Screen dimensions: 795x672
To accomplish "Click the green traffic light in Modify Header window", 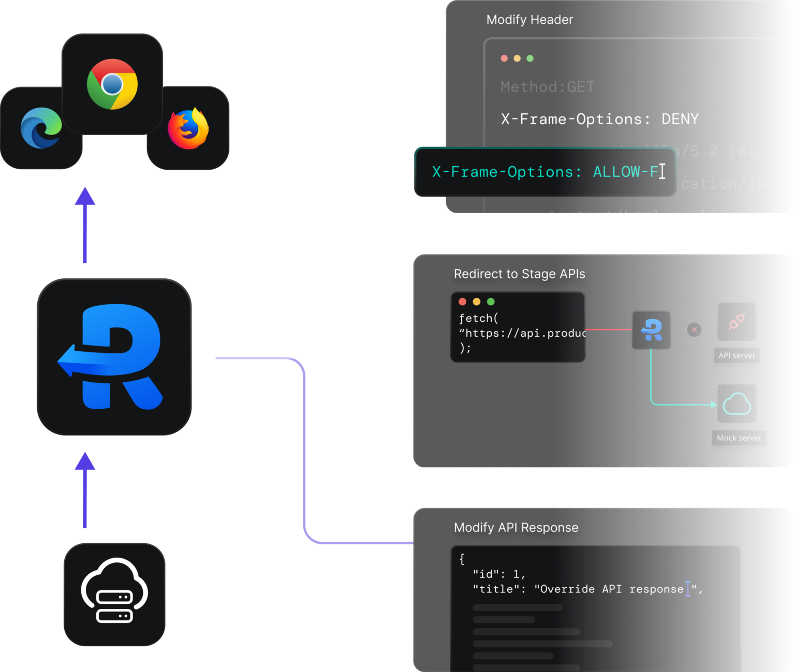I will pyautogui.click(x=529, y=58).
